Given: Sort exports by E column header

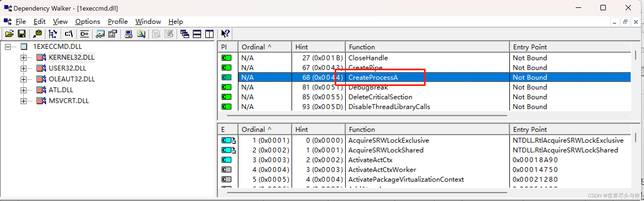Looking at the screenshot, I should (x=228, y=129).
